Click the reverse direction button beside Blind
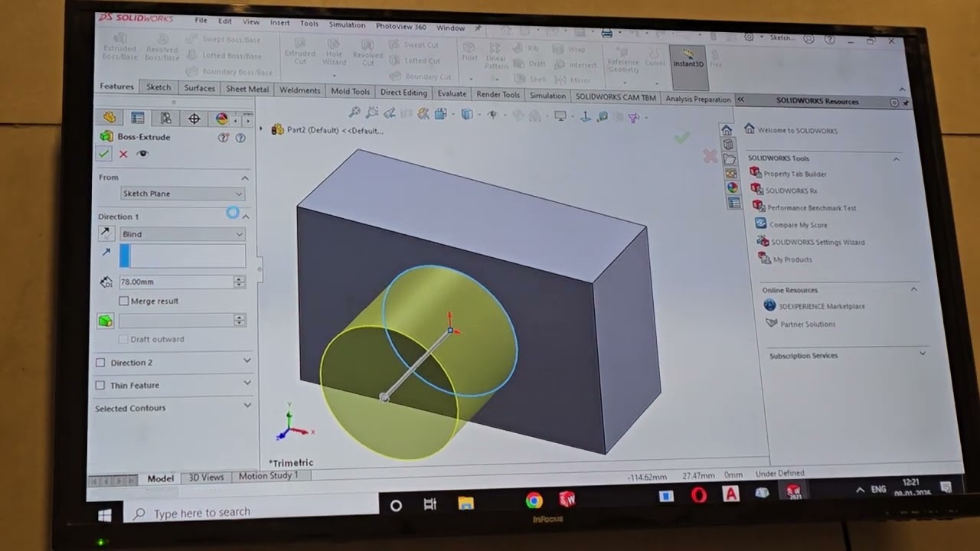Viewport: 980px width, 551px height. 106,233
